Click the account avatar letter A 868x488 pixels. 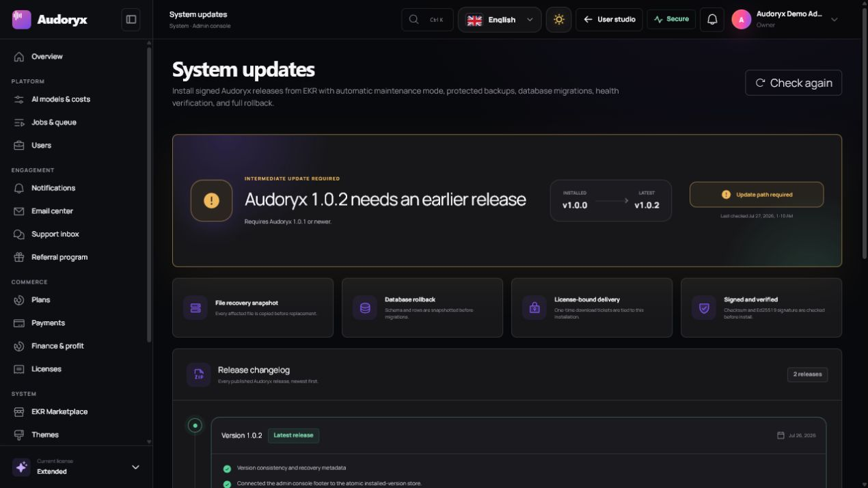point(742,19)
